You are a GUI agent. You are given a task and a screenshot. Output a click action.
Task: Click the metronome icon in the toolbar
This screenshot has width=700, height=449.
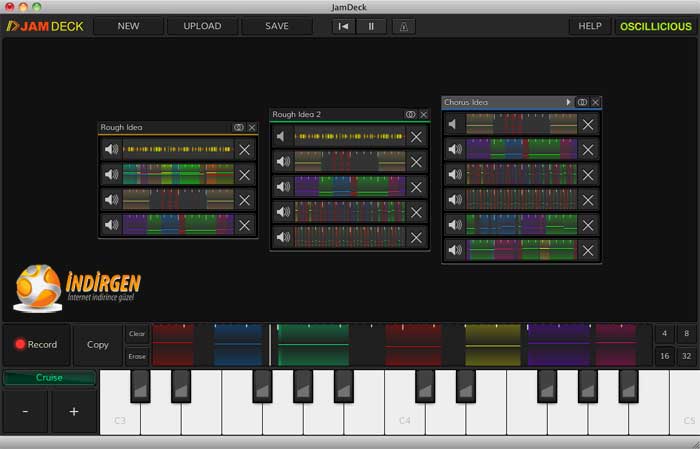[x=404, y=26]
